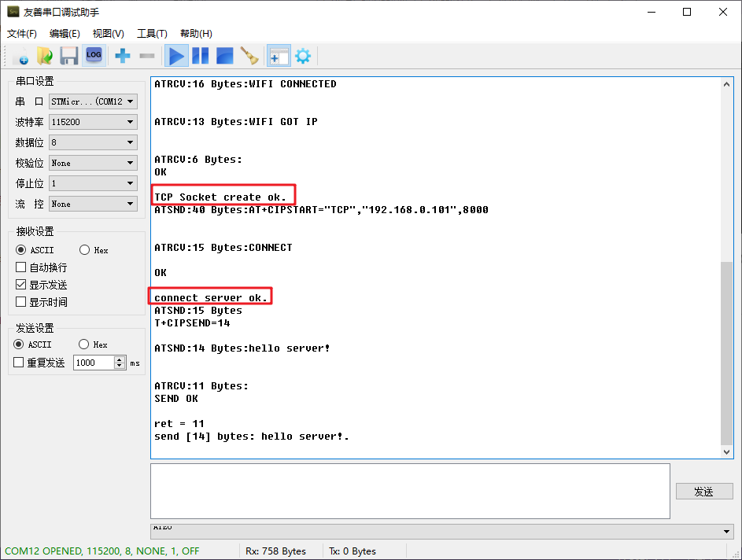
Task: Clear receive area with broom icon
Action: click(x=249, y=56)
